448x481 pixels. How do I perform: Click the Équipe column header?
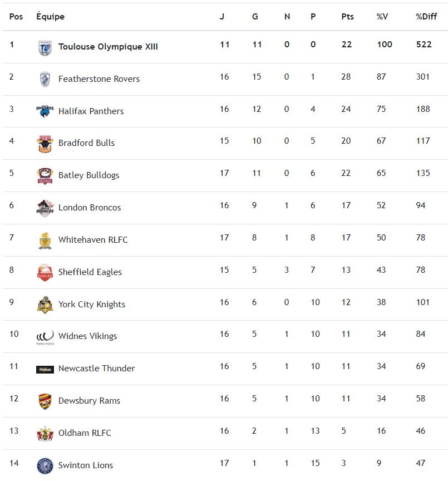(50, 17)
